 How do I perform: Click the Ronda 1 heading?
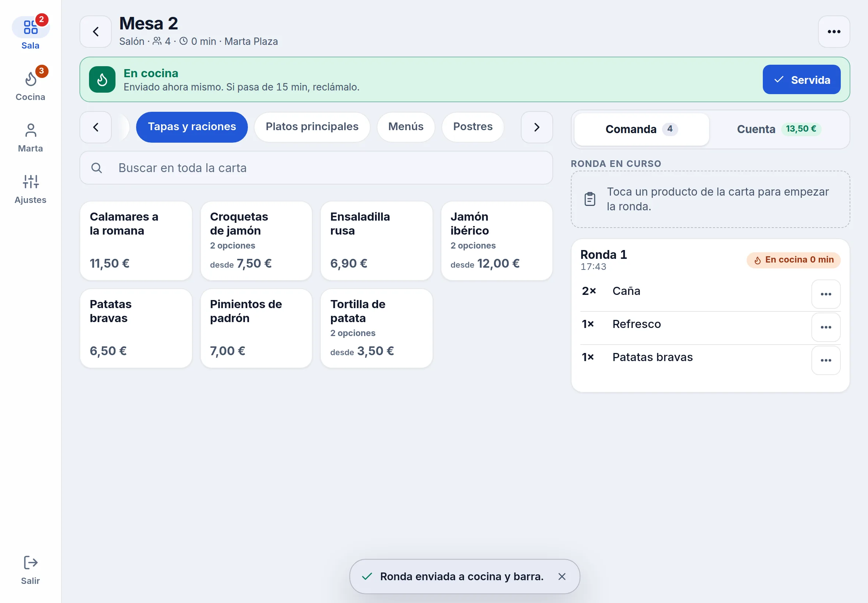tap(604, 255)
